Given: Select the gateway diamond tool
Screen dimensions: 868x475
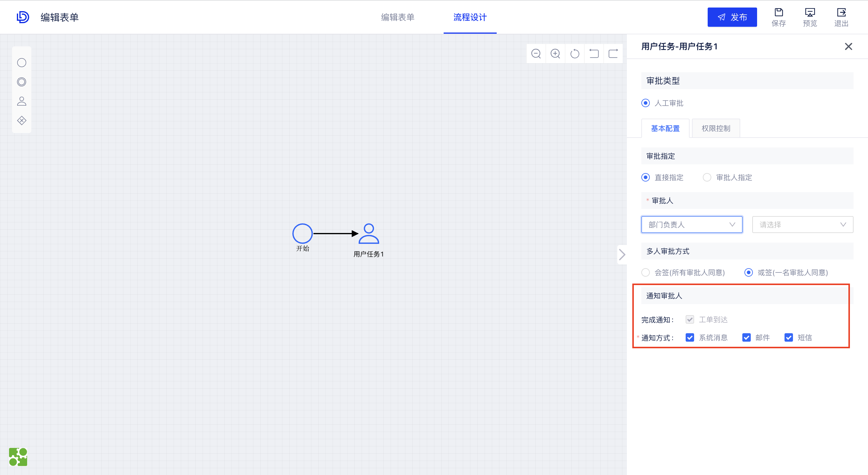Looking at the screenshot, I should pyautogui.click(x=22, y=120).
